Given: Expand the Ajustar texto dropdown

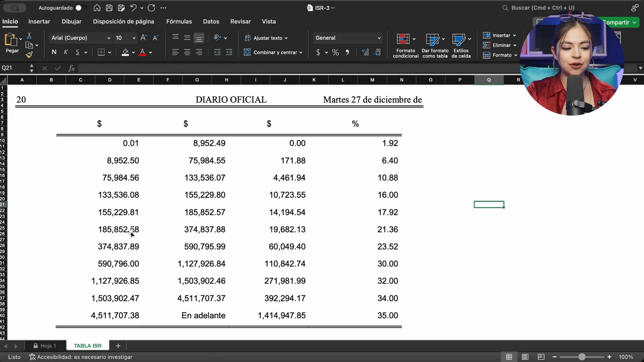Looking at the screenshot, I should pyautogui.click(x=285, y=38).
